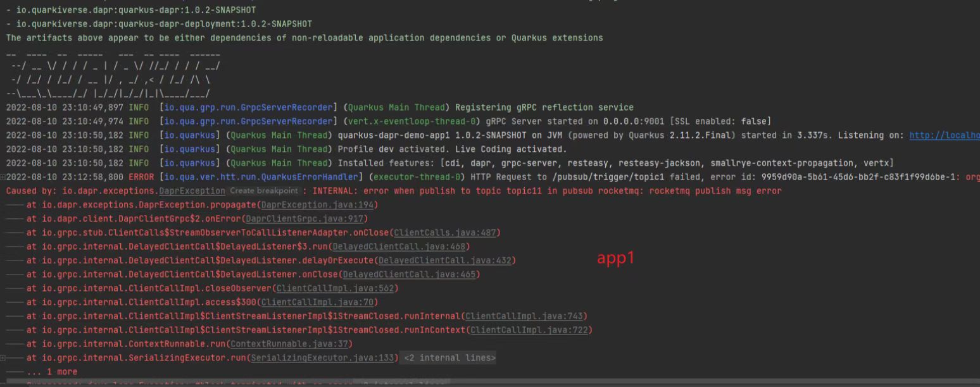
Task: Expand the <2 internal lines> fold
Action: coord(449,358)
